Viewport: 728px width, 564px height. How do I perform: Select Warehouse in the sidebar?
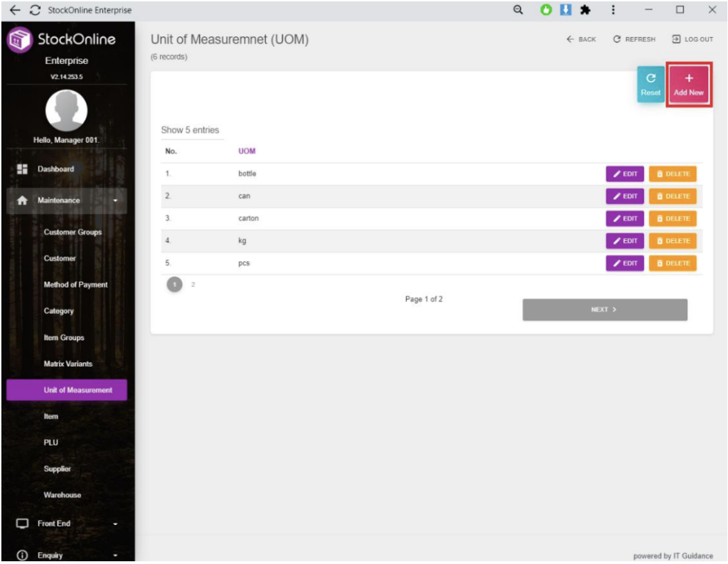click(x=63, y=495)
